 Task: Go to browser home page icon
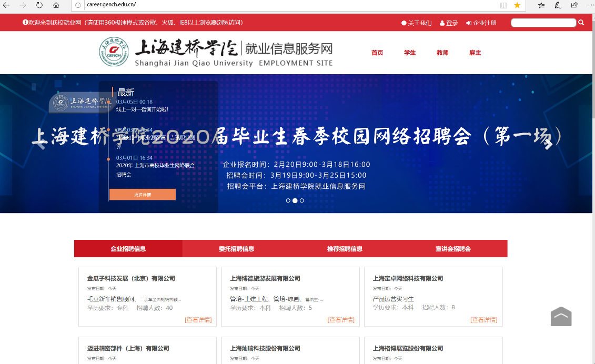(x=56, y=5)
